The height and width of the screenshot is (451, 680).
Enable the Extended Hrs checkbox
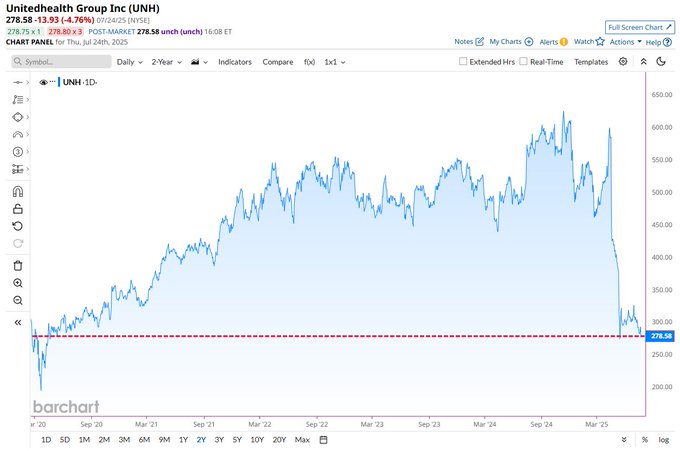[463, 62]
